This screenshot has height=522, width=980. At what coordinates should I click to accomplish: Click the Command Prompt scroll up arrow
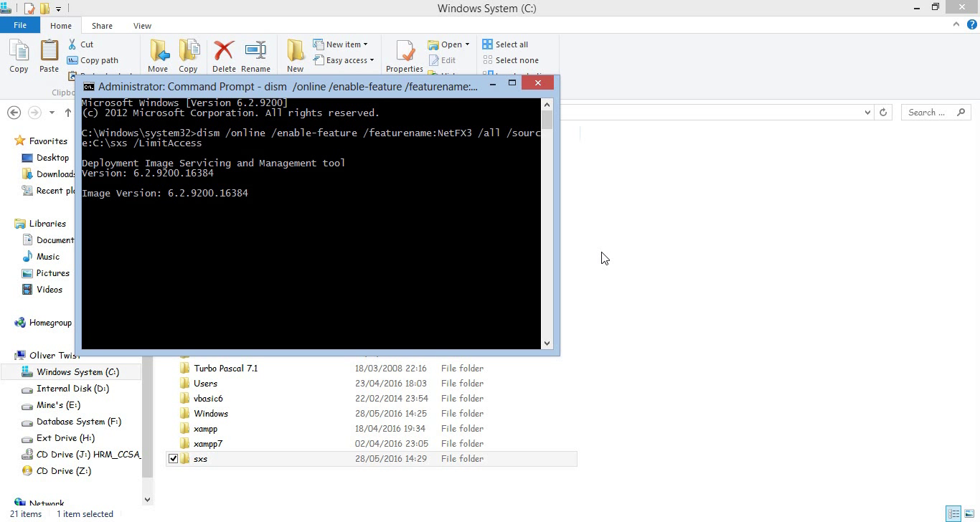(547, 104)
